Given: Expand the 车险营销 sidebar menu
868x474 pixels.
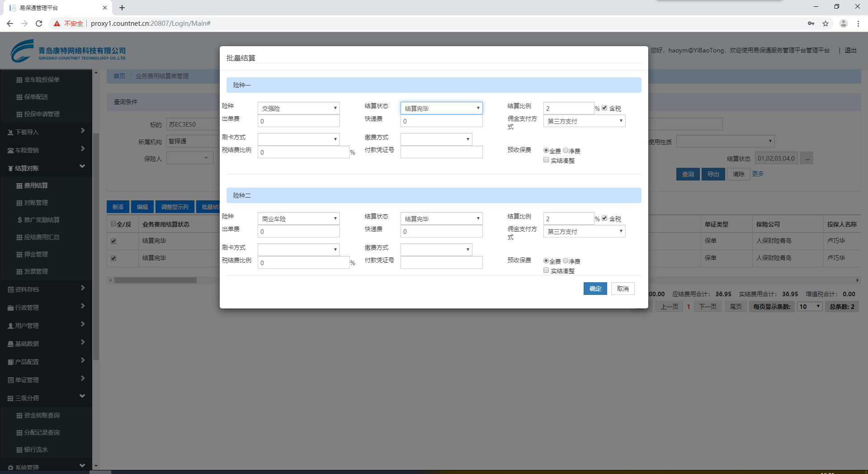Looking at the screenshot, I should pyautogui.click(x=46, y=150).
